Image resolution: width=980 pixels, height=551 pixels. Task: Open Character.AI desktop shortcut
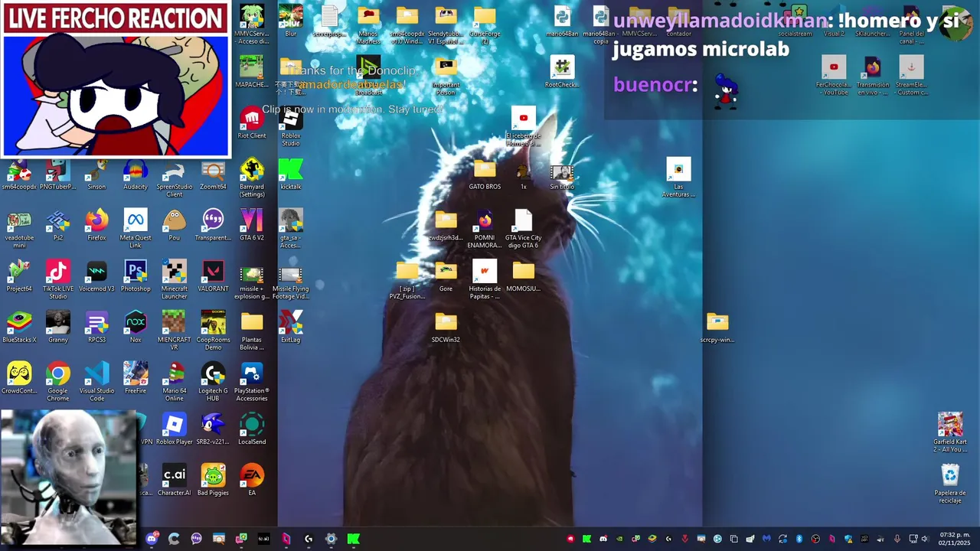[x=175, y=481]
